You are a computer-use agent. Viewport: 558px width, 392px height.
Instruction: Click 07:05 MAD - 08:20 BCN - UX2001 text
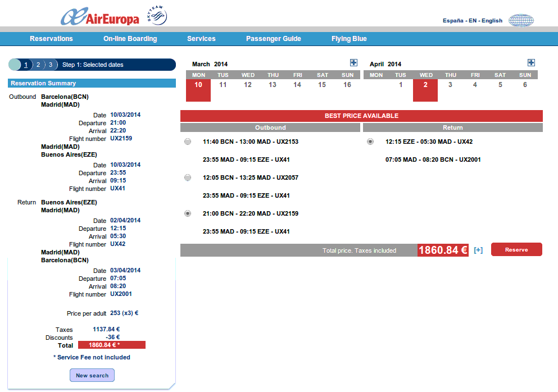point(433,159)
